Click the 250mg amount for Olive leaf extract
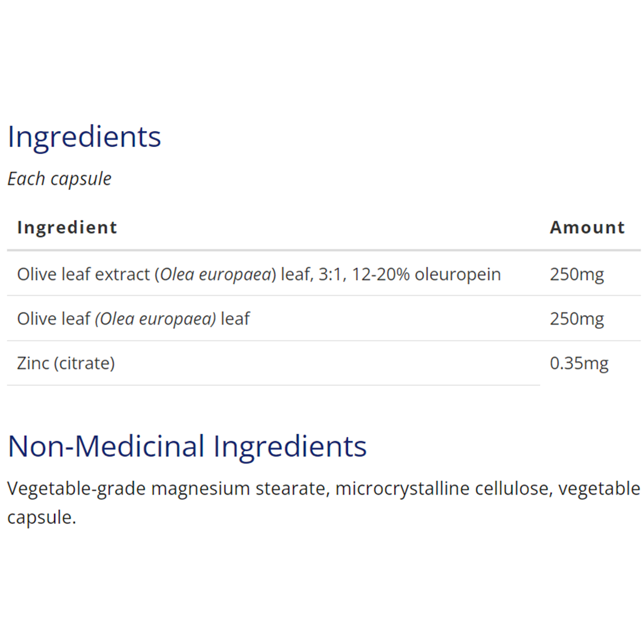Image resolution: width=644 pixels, height=644 pixels. [576, 274]
